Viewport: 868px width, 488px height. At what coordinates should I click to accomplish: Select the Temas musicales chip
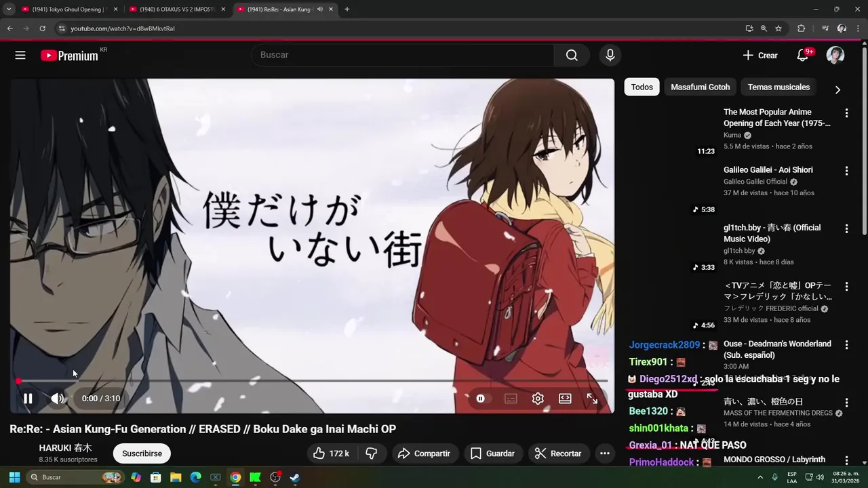tap(778, 87)
